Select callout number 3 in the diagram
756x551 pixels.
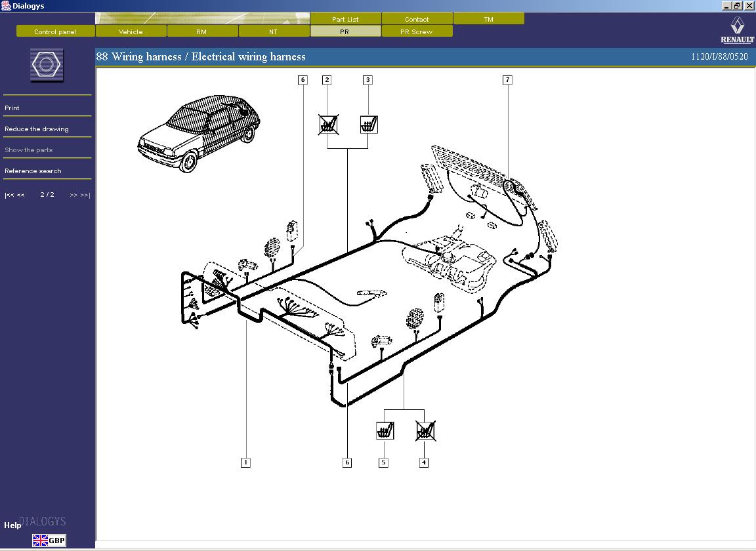(x=368, y=79)
